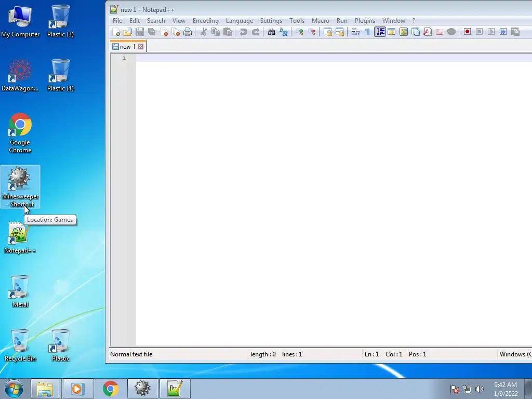Toggle the highlighted Indent Guide icon

(x=380, y=32)
